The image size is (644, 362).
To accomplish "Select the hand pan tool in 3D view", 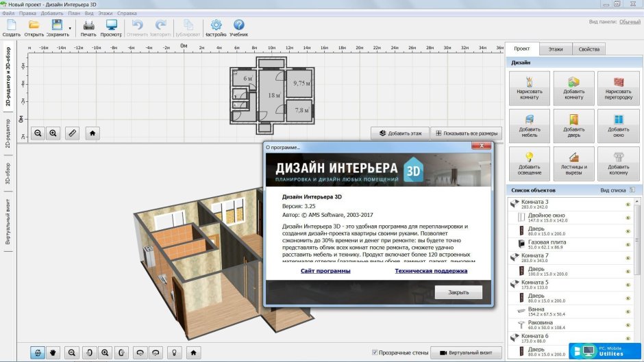I will tap(53, 352).
